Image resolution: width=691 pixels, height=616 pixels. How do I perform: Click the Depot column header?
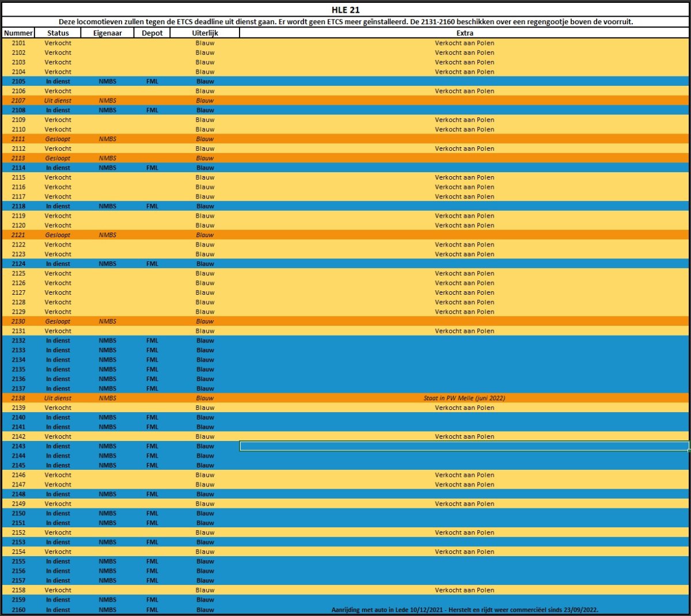(x=152, y=33)
